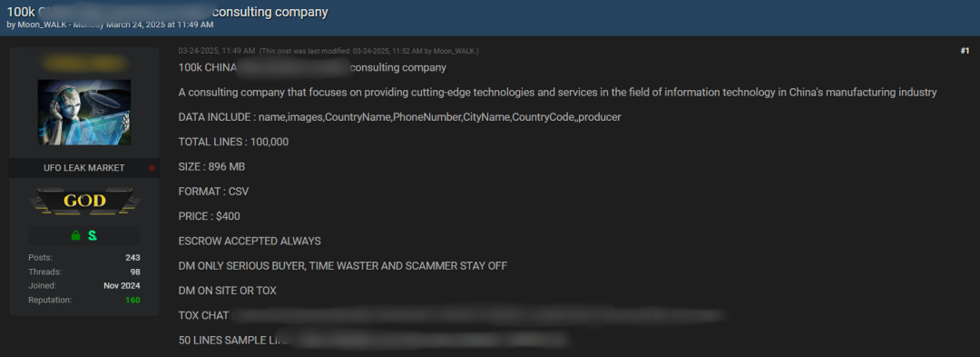Click the DATA INCLUDE fields line
This screenshot has height=357, width=980.
pyautogui.click(x=399, y=117)
